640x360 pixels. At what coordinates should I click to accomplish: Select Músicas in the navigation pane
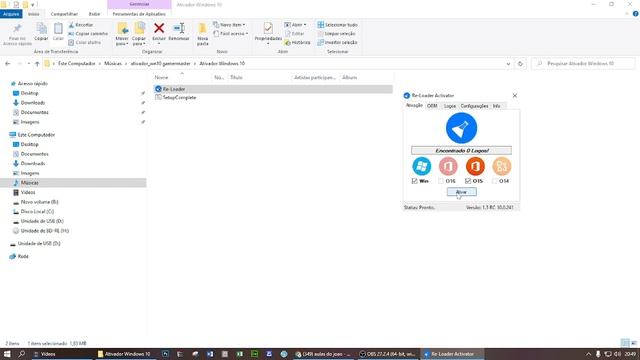click(73, 183)
